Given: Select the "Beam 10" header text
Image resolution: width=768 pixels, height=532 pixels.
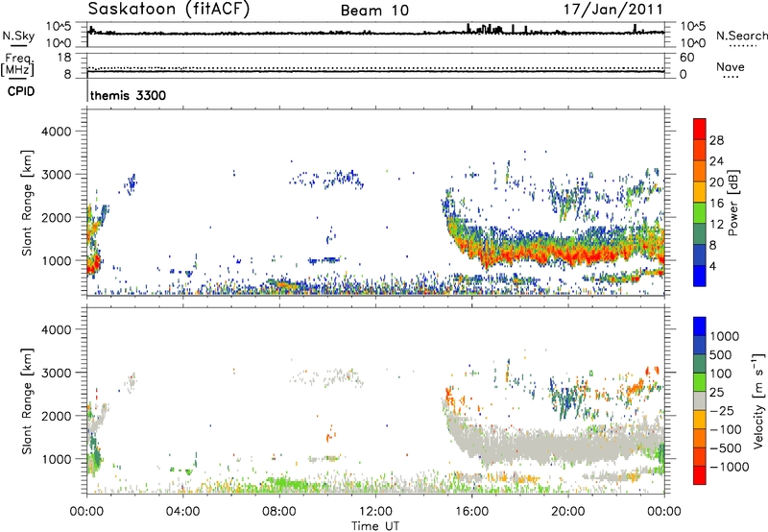Looking at the screenshot, I should tap(374, 11).
